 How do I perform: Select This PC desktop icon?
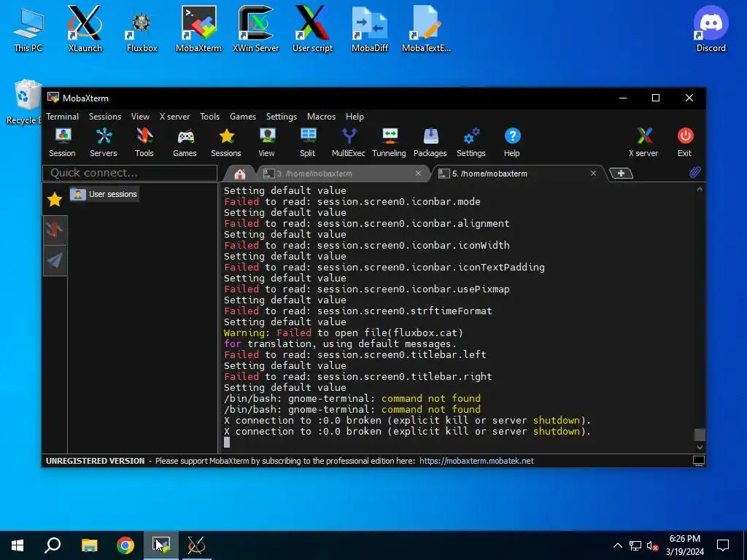[x=28, y=28]
